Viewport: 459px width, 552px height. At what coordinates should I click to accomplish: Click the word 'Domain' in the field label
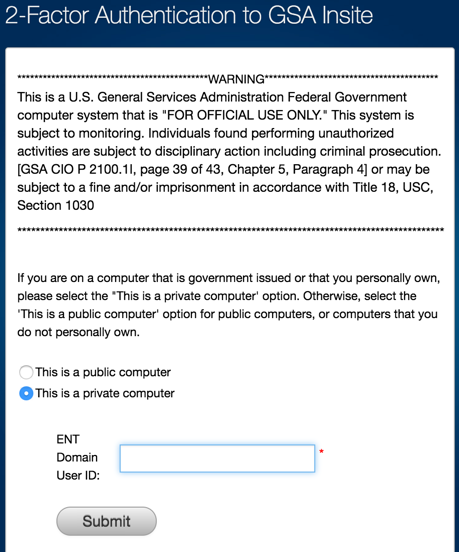[x=77, y=457]
